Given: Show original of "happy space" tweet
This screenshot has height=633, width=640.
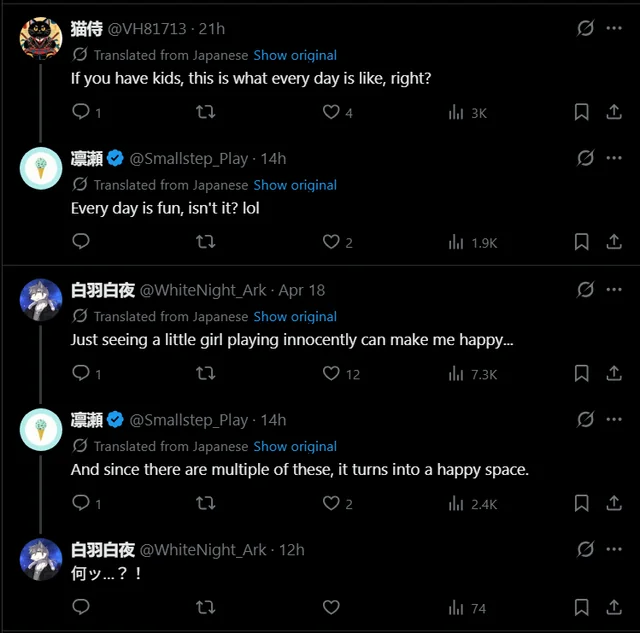Looking at the screenshot, I should tap(295, 446).
